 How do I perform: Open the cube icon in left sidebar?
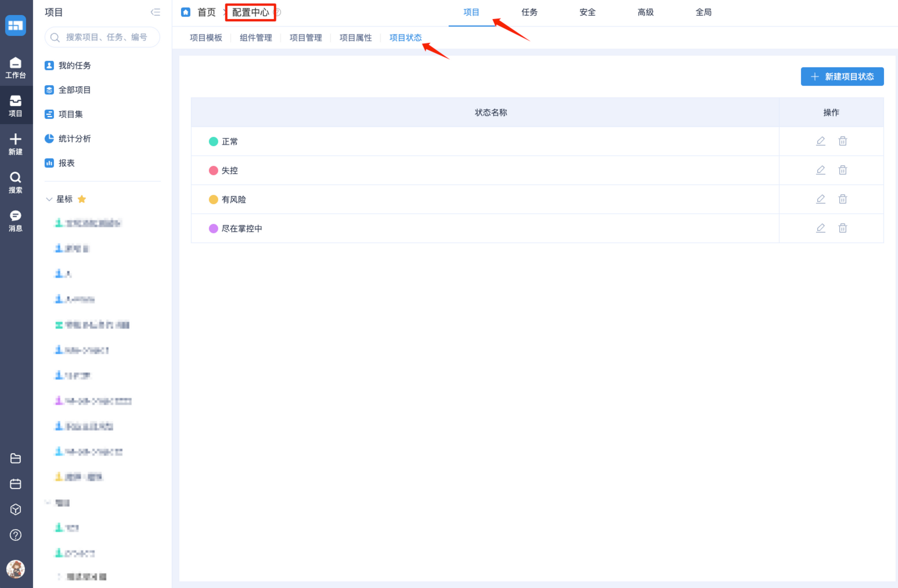tap(16, 509)
